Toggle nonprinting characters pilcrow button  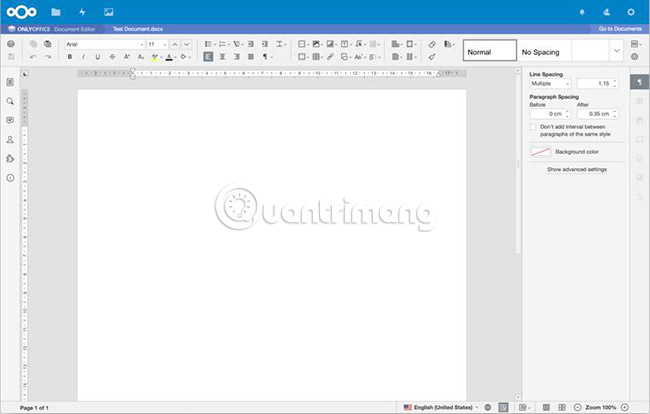pos(265,57)
